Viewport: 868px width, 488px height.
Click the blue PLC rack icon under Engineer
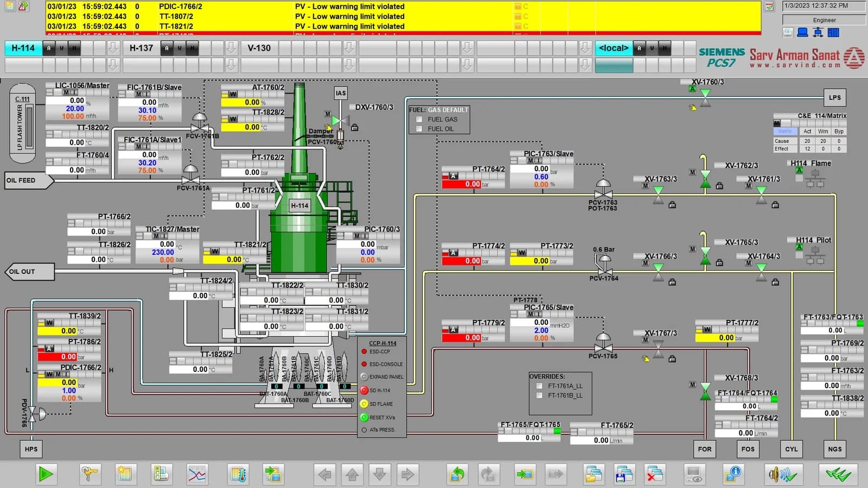point(833,33)
